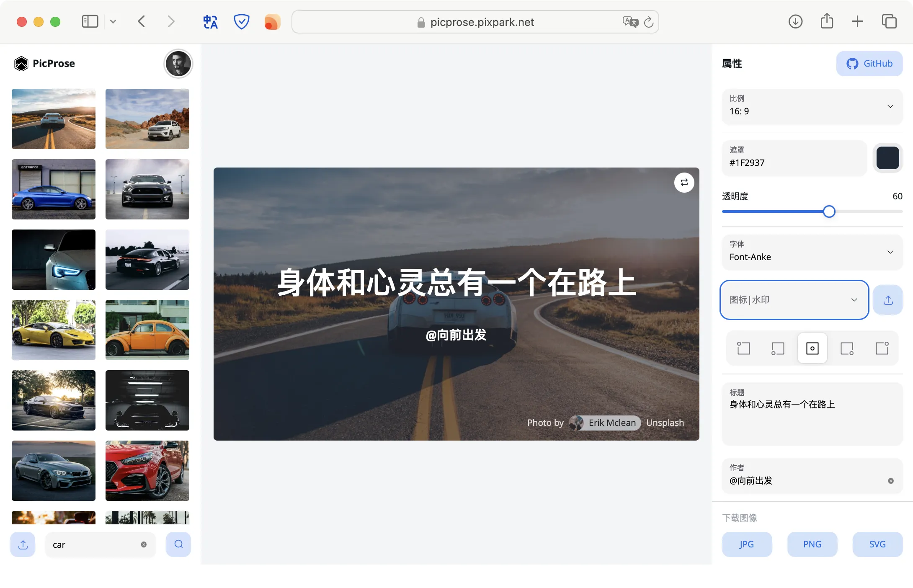Expand the 16:9 ratio dropdown
This screenshot has width=913, height=588.
point(812,106)
